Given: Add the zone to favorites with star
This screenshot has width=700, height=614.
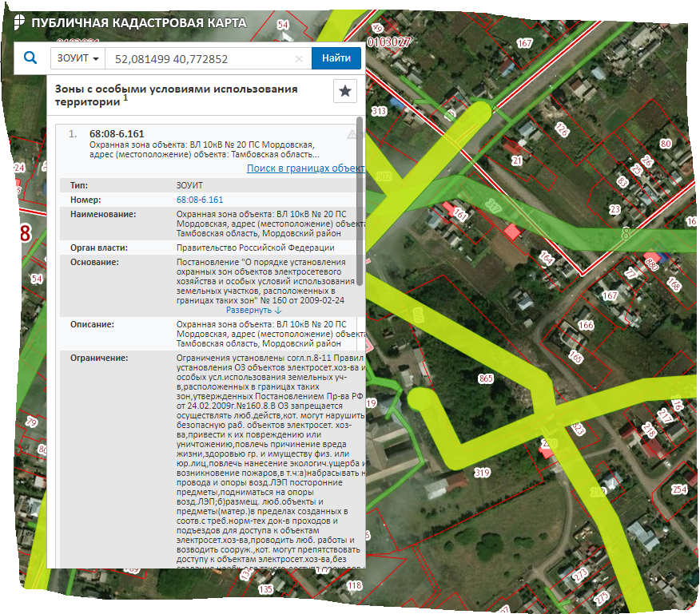Looking at the screenshot, I should pyautogui.click(x=345, y=92).
